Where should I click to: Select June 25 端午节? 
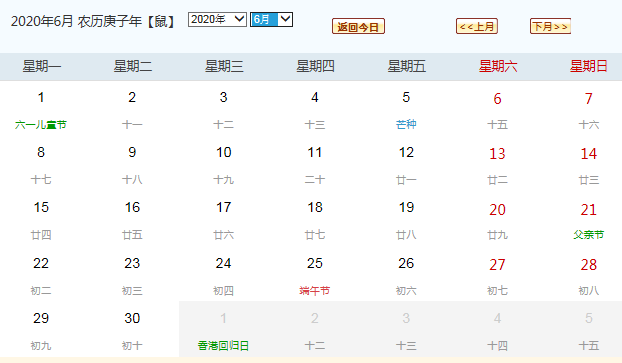[x=315, y=276]
